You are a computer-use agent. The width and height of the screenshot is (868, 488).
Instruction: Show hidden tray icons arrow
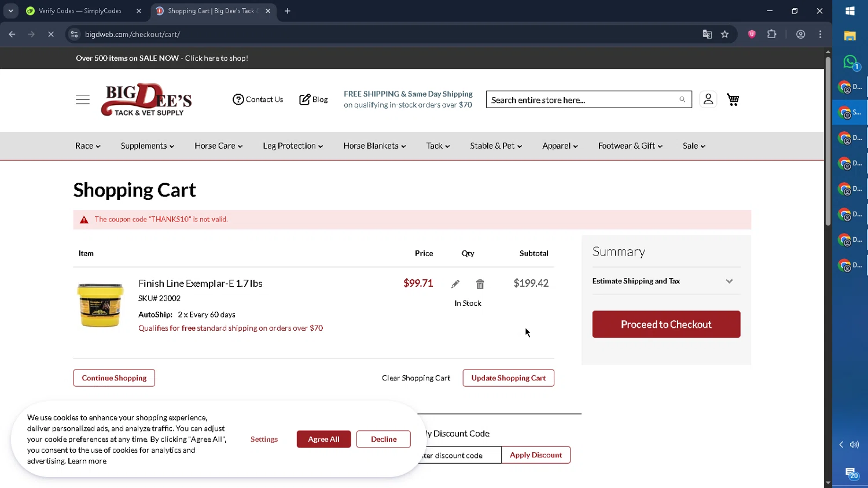click(x=841, y=445)
